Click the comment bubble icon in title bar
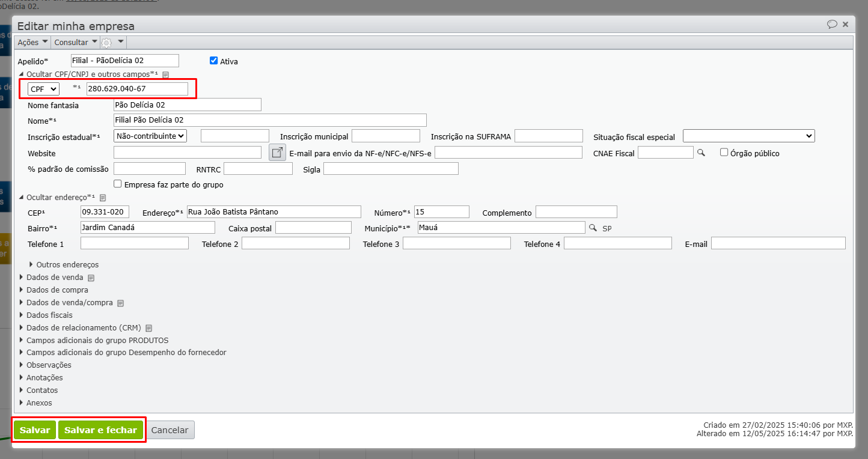 pyautogui.click(x=832, y=25)
